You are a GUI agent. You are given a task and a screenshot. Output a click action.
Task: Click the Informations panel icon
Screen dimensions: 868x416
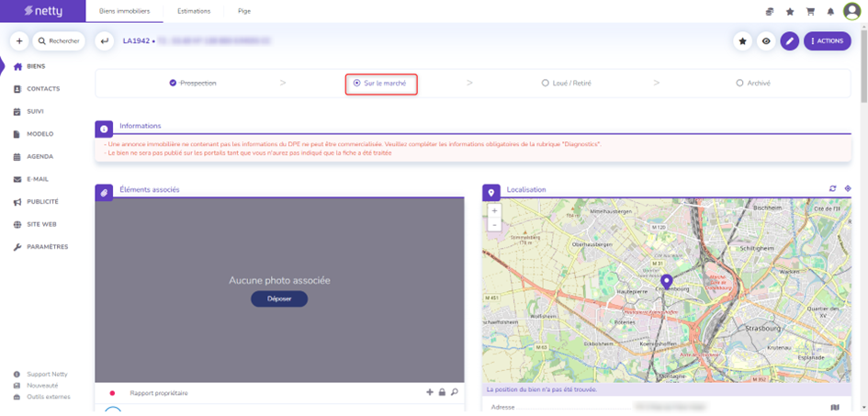104,129
